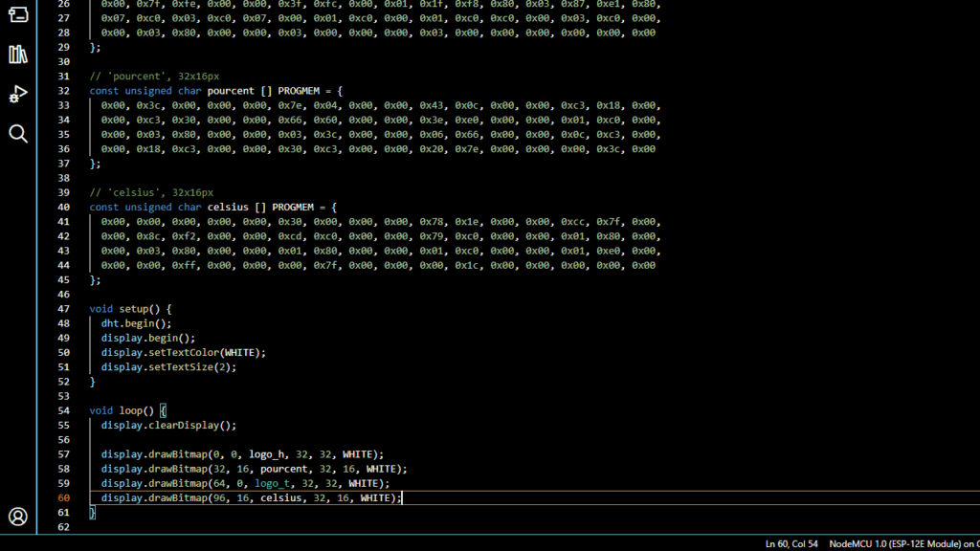This screenshot has width=980, height=551.
Task: Place cursor on 'celsius' comment line
Action: pyautogui.click(x=151, y=192)
